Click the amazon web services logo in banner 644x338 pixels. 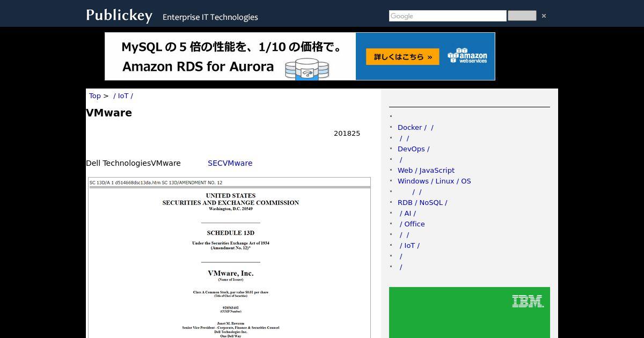tap(467, 56)
